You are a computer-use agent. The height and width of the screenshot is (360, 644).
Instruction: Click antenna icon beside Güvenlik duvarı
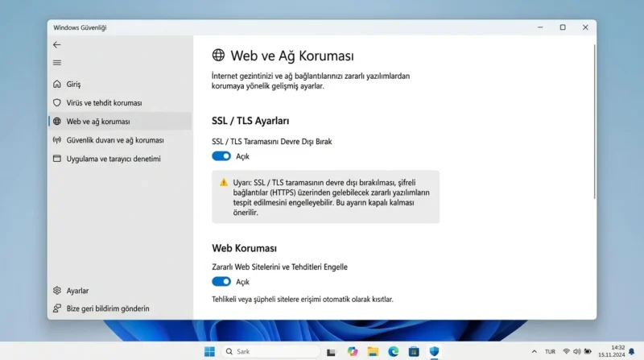[x=56, y=140]
